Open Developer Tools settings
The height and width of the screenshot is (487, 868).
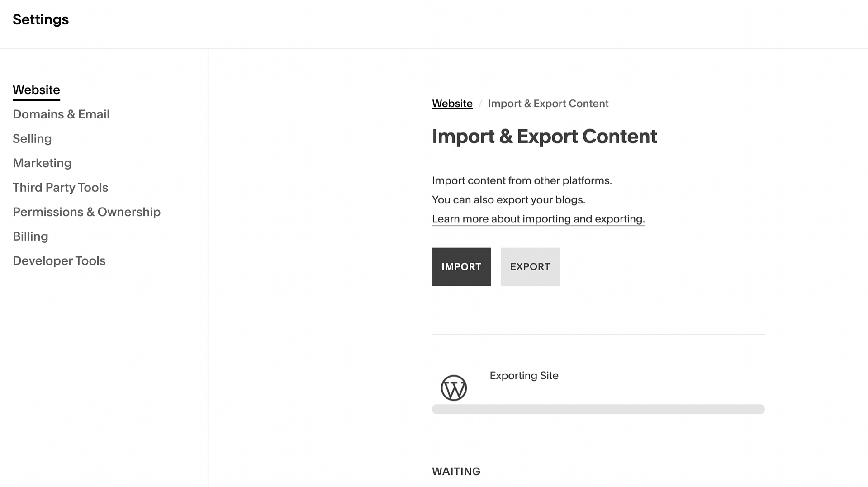59,260
